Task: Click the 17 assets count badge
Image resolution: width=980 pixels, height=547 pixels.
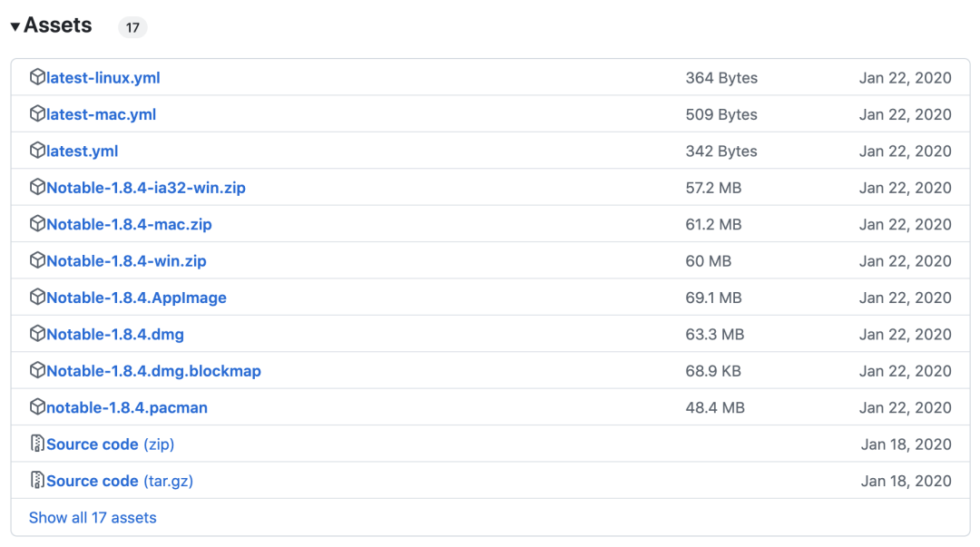Action: click(x=132, y=27)
